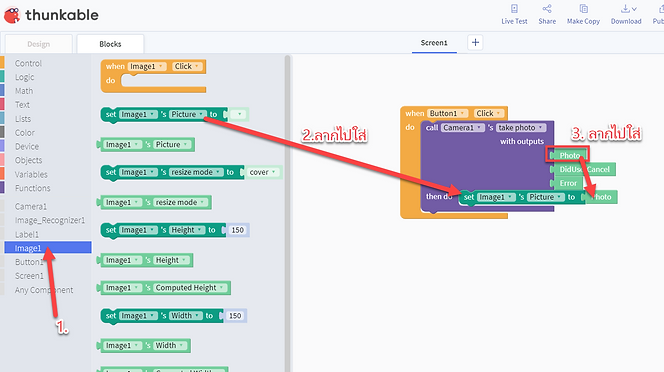The height and width of the screenshot is (372, 664).
Task: Open the Functions blocks category
Action: point(32,188)
